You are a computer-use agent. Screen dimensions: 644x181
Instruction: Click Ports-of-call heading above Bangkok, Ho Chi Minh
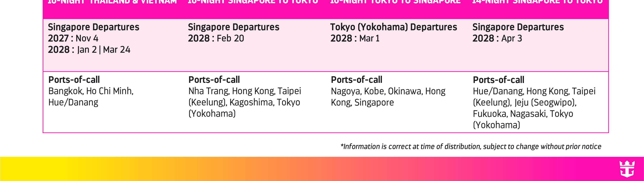(x=74, y=80)
